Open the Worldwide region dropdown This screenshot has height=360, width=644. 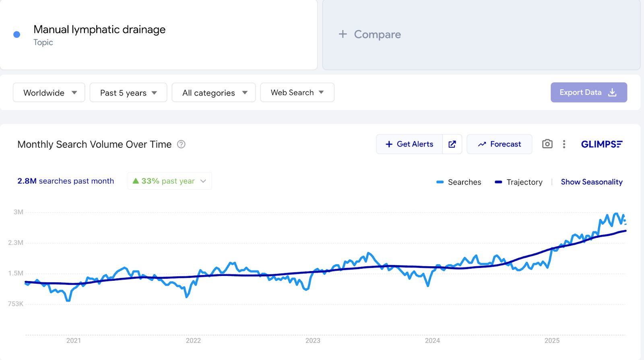pos(49,93)
